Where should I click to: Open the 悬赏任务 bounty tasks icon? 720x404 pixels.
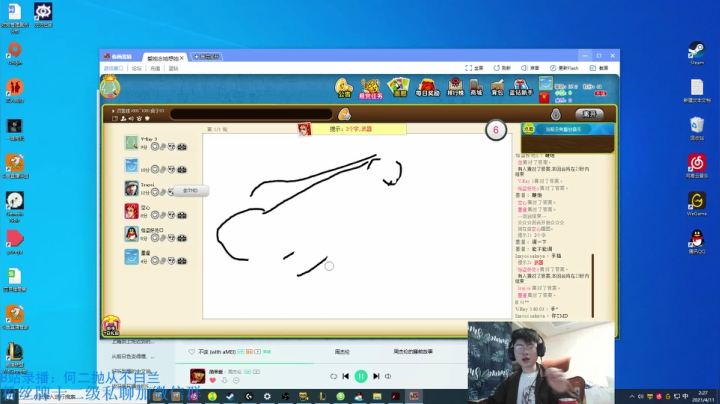click(x=371, y=88)
